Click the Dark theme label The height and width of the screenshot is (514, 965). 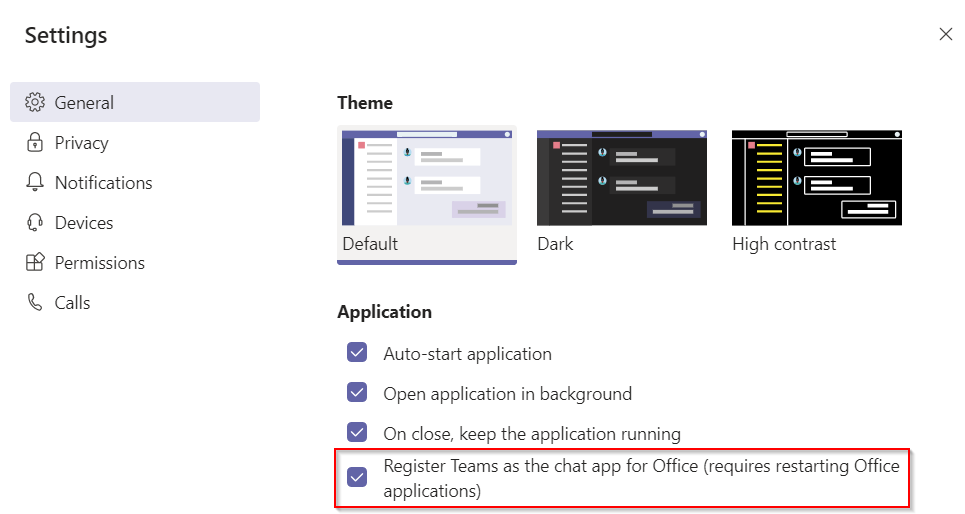click(555, 244)
